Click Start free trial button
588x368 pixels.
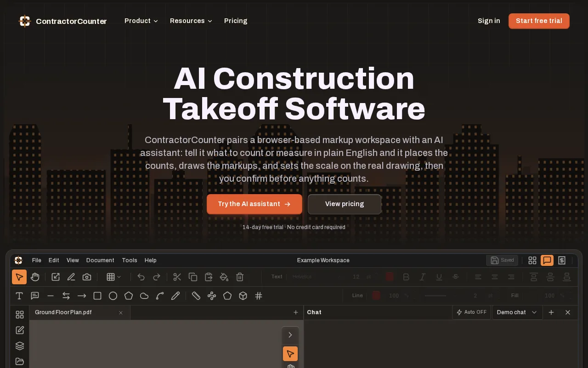(539, 21)
